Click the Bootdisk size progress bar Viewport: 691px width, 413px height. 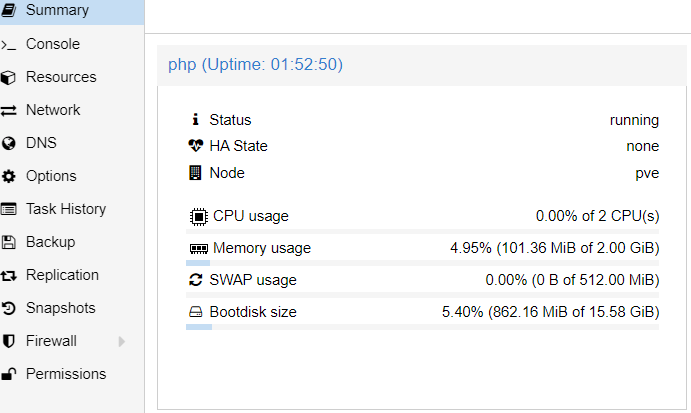click(x=422, y=327)
